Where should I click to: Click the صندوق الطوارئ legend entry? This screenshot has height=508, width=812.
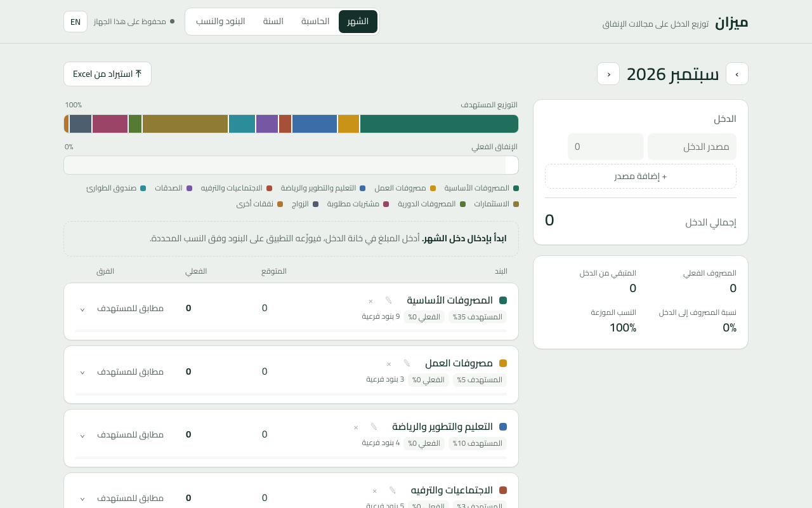pyautogui.click(x=116, y=188)
